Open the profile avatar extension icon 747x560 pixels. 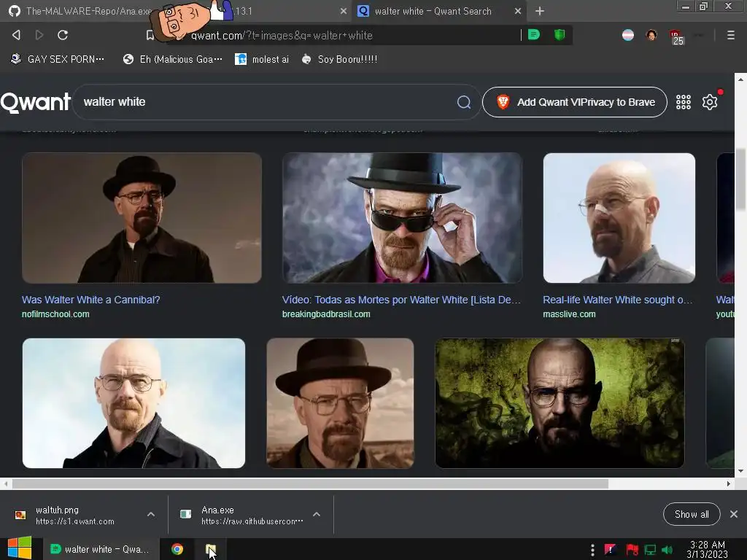tap(651, 35)
